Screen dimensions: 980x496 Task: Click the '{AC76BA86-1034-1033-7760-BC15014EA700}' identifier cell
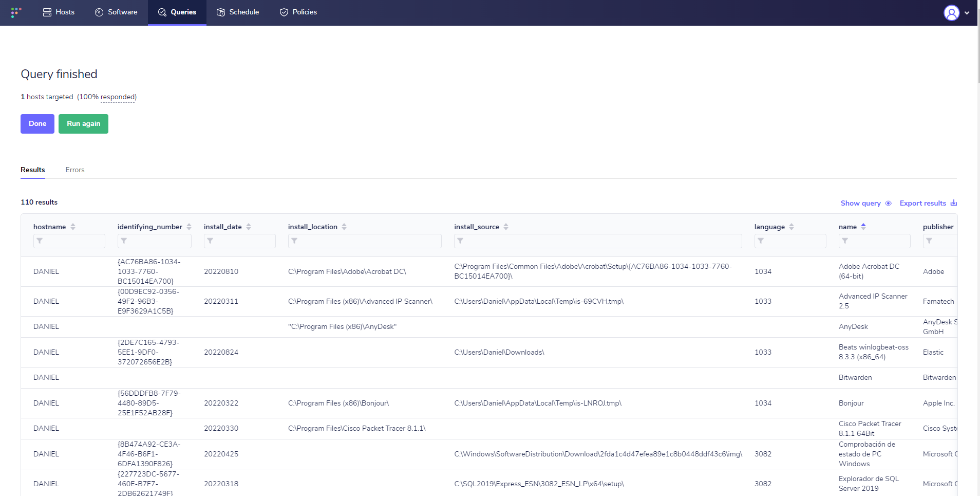click(x=149, y=271)
